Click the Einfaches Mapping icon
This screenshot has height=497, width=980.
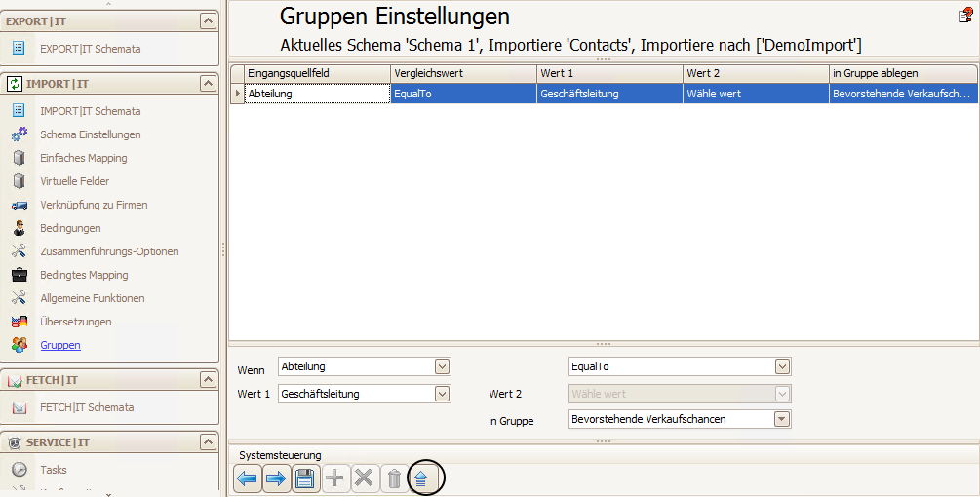point(19,157)
